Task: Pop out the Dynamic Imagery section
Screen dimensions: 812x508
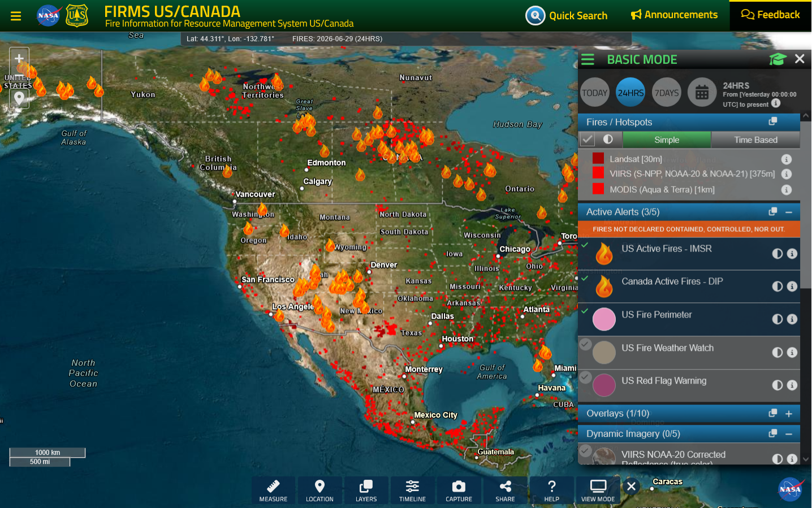Action: pos(773,433)
